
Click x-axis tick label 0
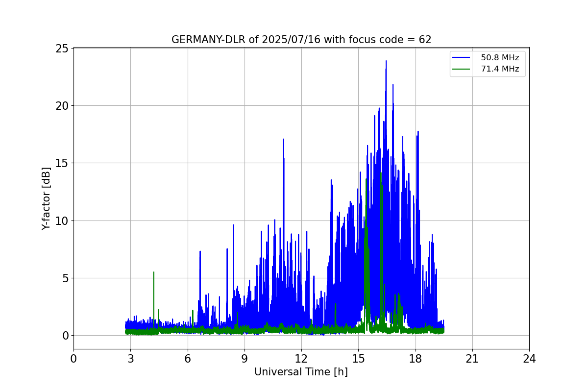point(73,359)
